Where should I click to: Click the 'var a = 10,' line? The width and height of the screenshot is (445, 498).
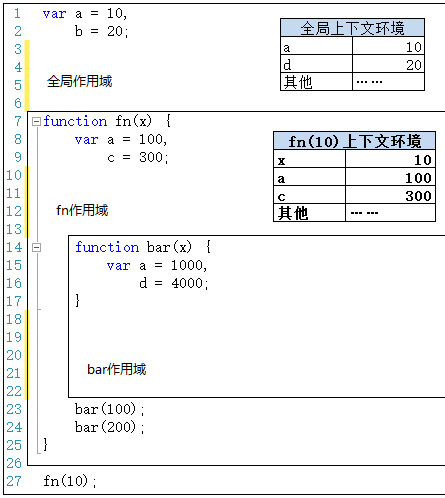pyautogui.click(x=85, y=14)
